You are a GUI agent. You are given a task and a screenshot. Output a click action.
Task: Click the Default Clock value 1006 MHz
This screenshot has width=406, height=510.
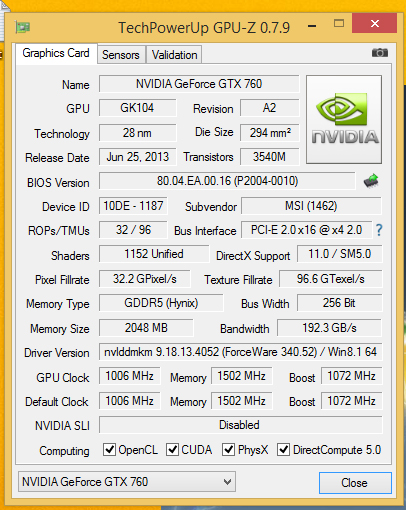[x=129, y=401]
